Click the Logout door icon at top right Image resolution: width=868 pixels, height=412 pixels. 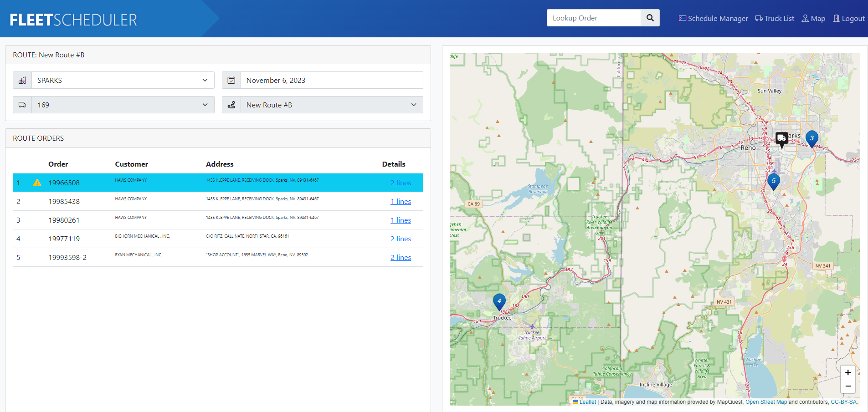tap(837, 18)
